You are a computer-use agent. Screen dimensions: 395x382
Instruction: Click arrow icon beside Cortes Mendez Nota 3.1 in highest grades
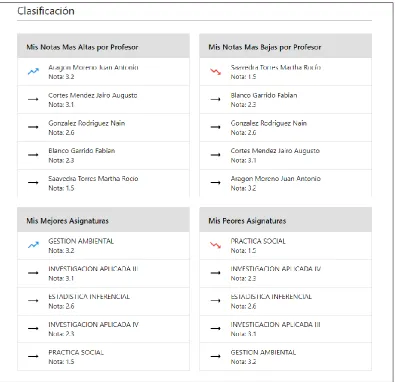[x=33, y=99]
